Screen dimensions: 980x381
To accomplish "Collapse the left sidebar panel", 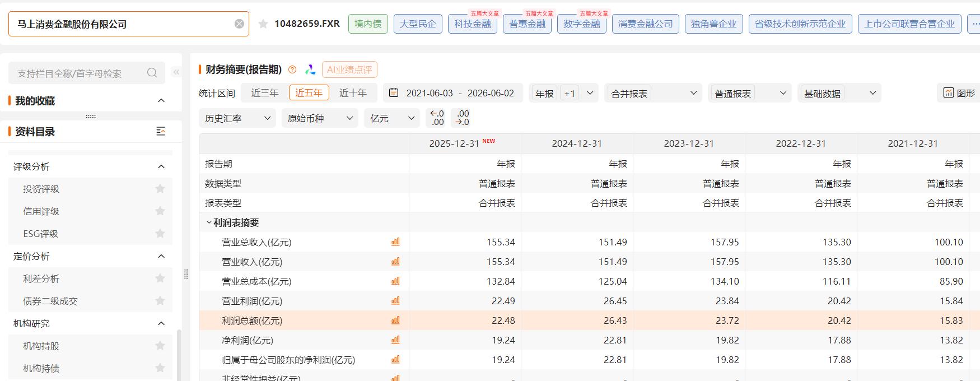I will point(176,72).
